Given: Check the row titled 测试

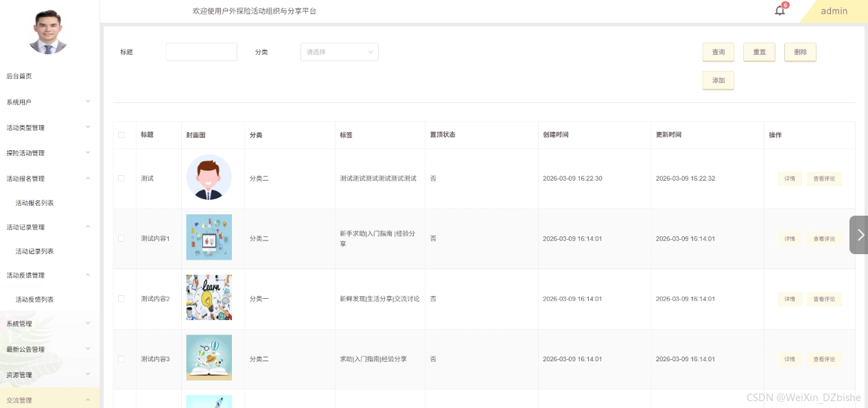Looking at the screenshot, I should pyautogui.click(x=121, y=178).
